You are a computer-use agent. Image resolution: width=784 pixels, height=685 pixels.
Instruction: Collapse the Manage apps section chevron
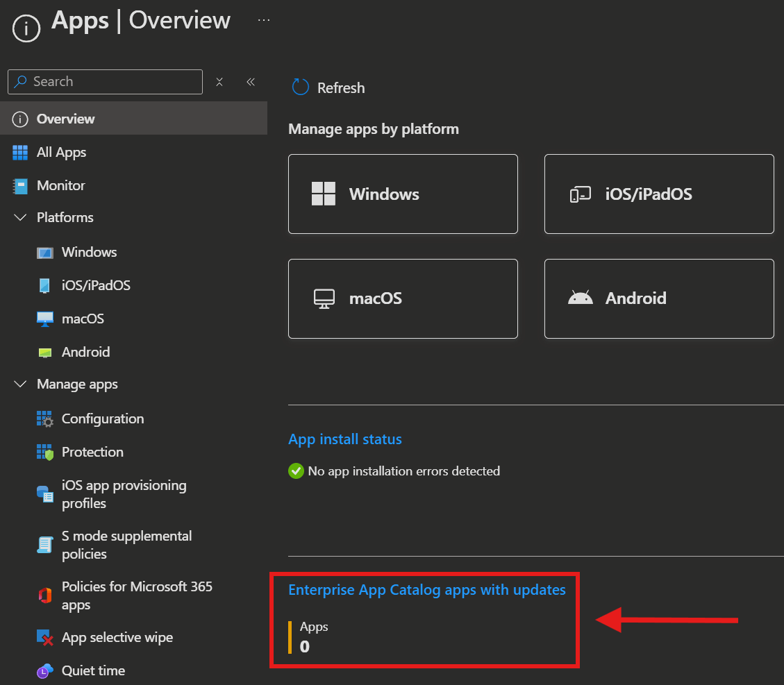point(20,384)
